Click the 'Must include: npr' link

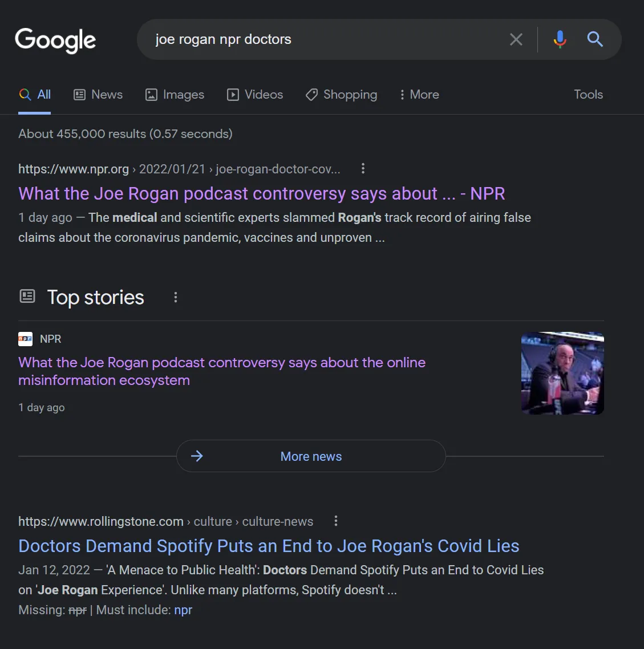183,610
